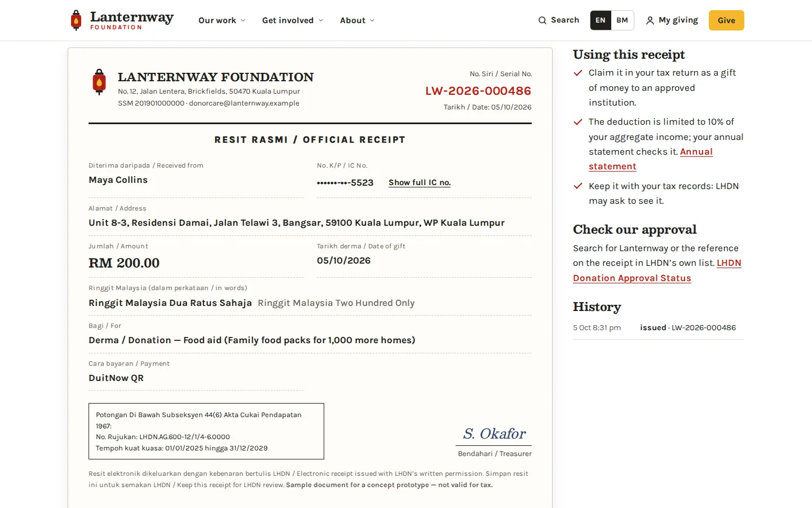
Task: Switch language to BM
Action: (622, 20)
